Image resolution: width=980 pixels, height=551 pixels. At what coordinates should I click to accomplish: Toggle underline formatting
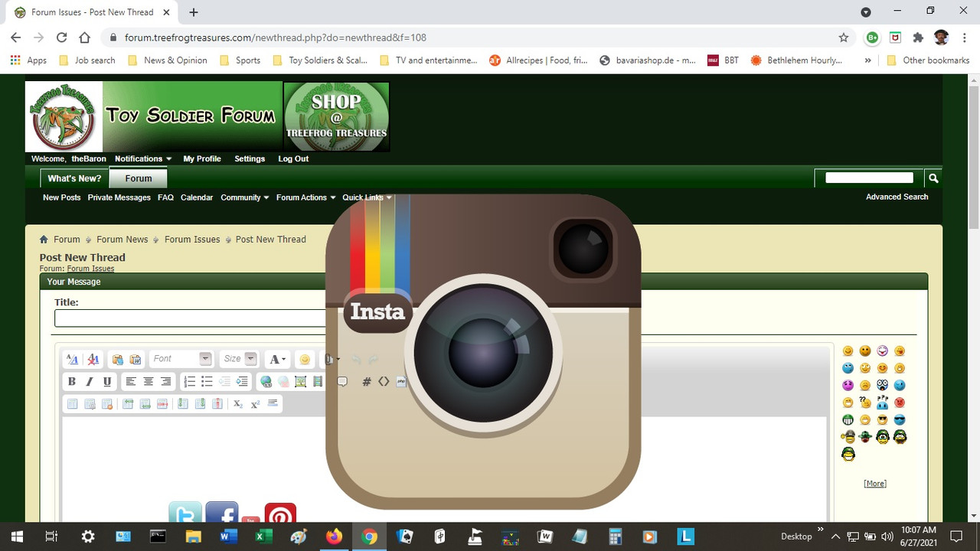[x=107, y=381]
